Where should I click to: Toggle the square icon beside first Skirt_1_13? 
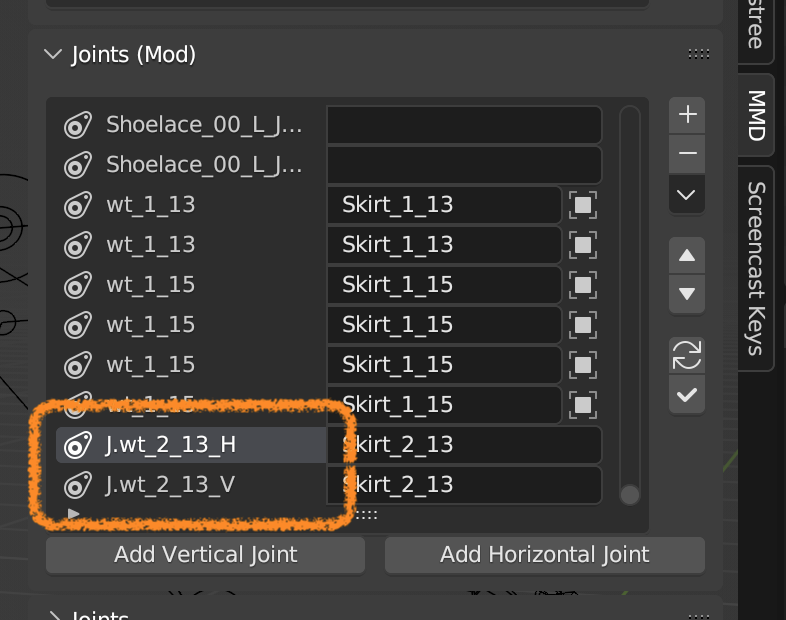pyautogui.click(x=583, y=205)
